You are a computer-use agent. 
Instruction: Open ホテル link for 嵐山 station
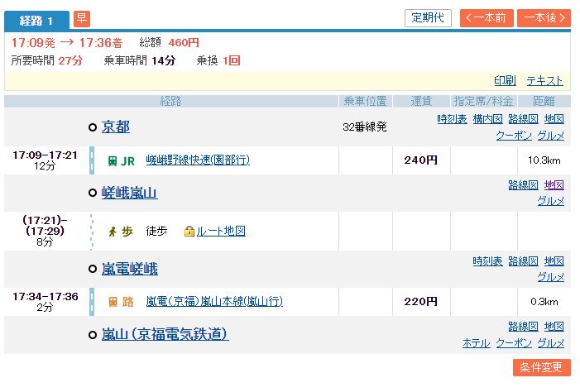click(476, 342)
